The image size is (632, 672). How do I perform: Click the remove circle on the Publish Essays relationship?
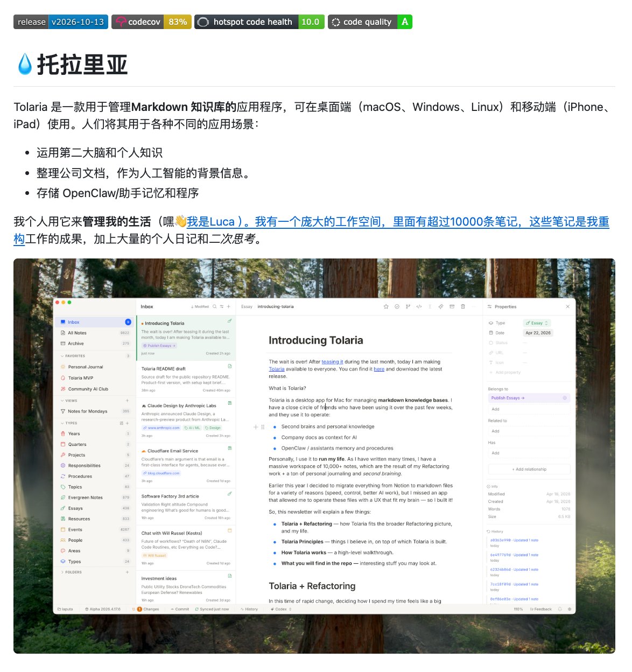pos(565,398)
